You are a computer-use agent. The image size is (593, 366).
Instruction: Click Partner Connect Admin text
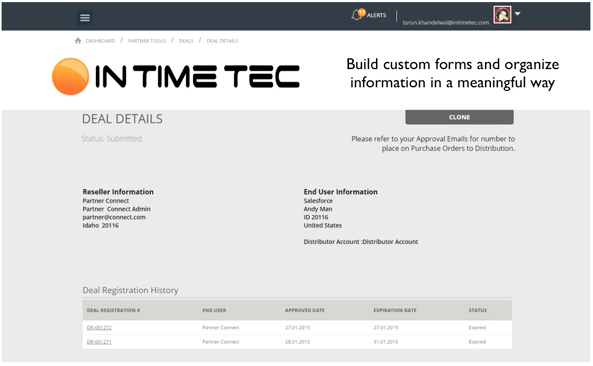(116, 209)
